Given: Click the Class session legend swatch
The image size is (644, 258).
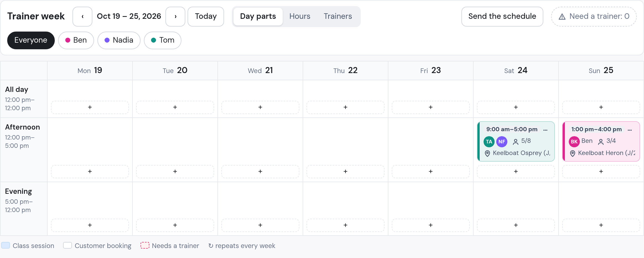Looking at the screenshot, I should pos(6,245).
